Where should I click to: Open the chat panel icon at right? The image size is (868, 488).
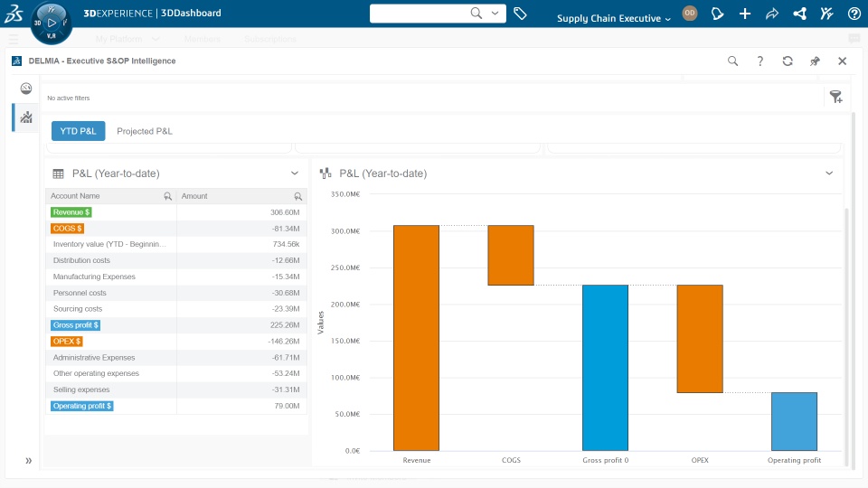[x=854, y=39]
